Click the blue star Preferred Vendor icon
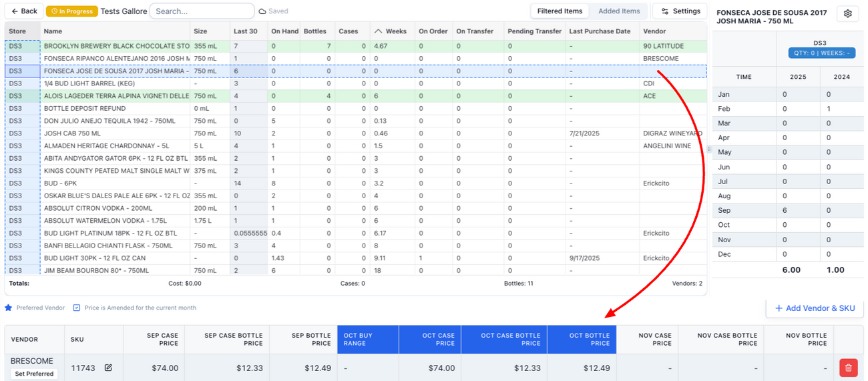 [x=9, y=308]
